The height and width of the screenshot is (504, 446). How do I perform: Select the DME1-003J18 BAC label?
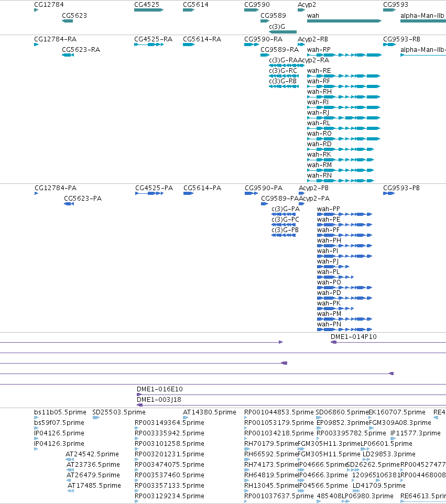pyautogui.click(x=159, y=400)
